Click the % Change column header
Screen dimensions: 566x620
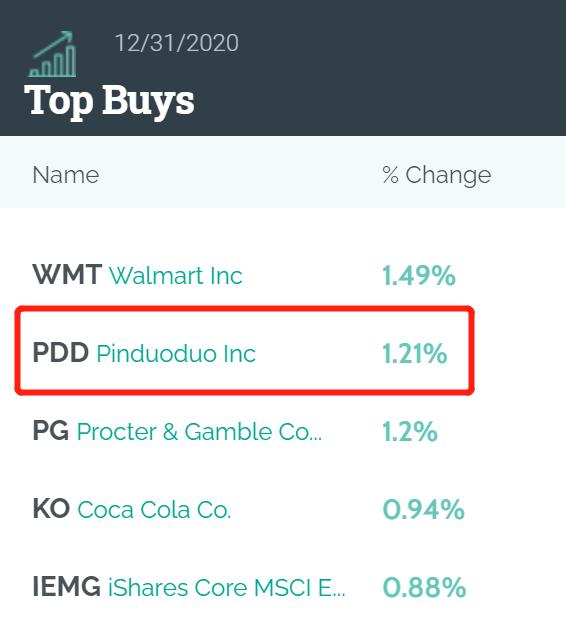click(x=437, y=175)
